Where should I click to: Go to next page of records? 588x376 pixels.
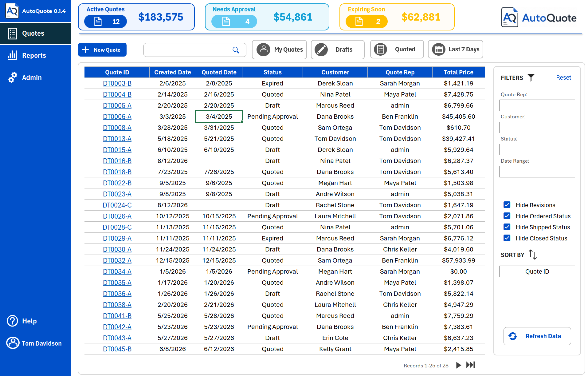[x=459, y=365]
